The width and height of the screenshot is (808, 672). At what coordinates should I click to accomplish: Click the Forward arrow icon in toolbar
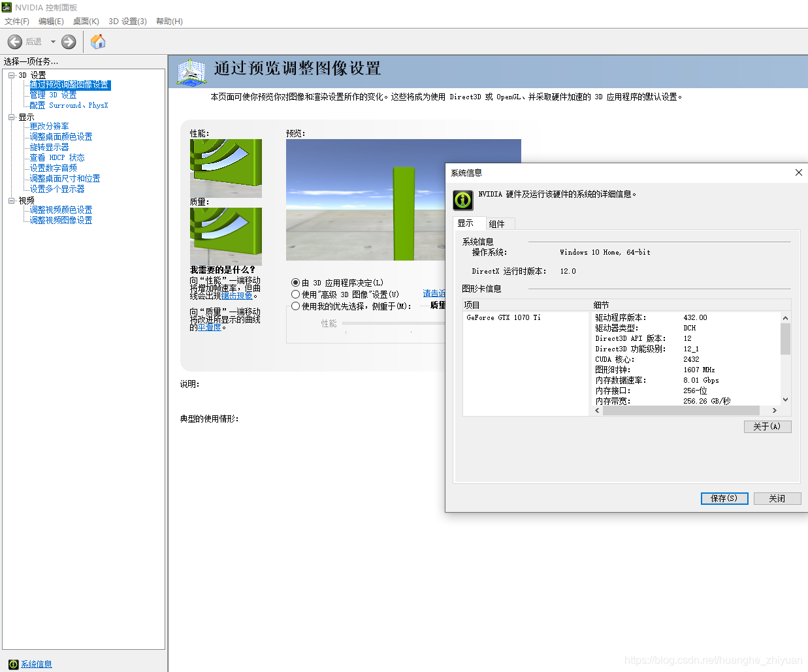[69, 42]
